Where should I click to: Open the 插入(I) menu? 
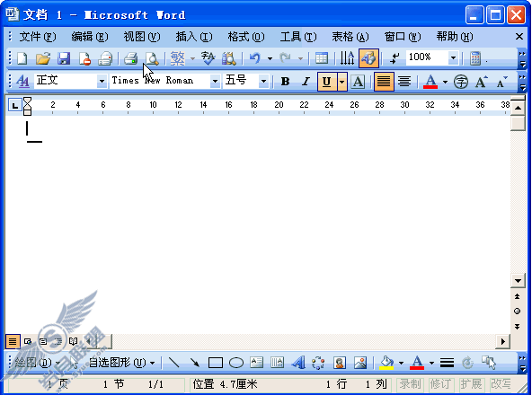tap(194, 37)
